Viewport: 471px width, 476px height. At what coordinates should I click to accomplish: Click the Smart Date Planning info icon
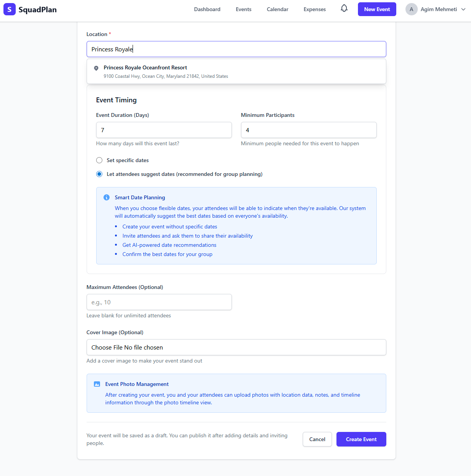(x=107, y=197)
